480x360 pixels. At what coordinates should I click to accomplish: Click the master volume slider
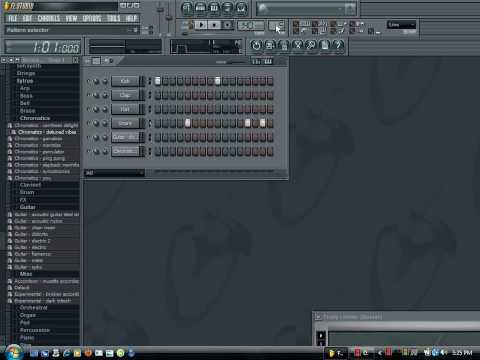160,11
